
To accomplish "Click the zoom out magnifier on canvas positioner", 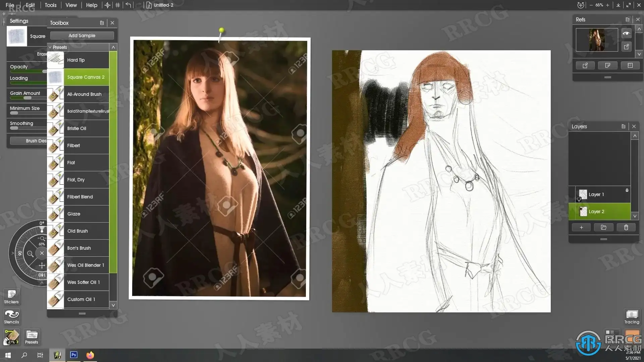I will [30, 254].
